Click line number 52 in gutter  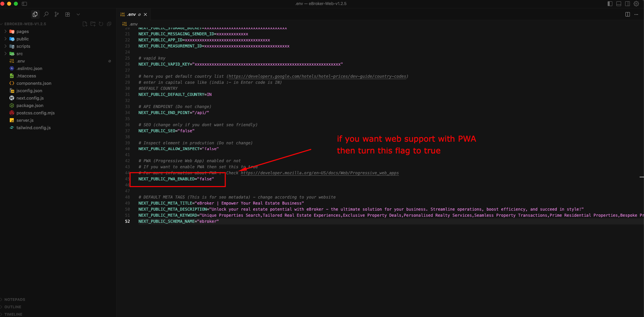[127, 221]
